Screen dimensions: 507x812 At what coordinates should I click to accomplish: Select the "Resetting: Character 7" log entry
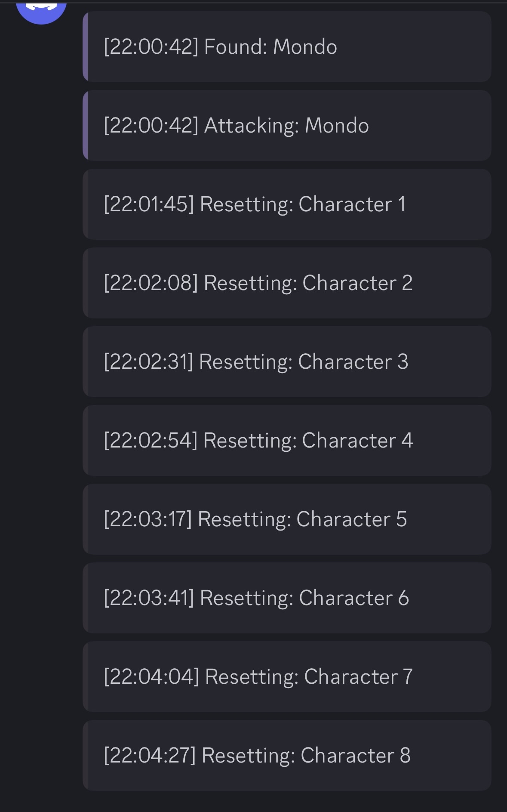tap(286, 677)
